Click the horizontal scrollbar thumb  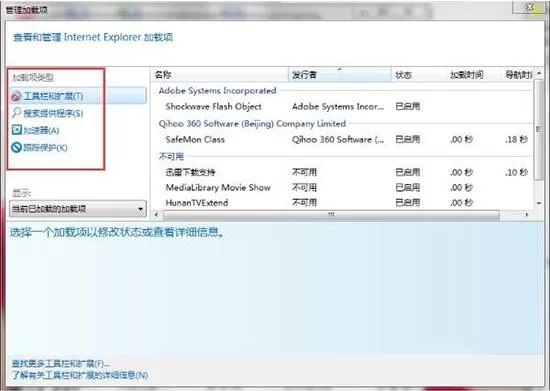331,215
